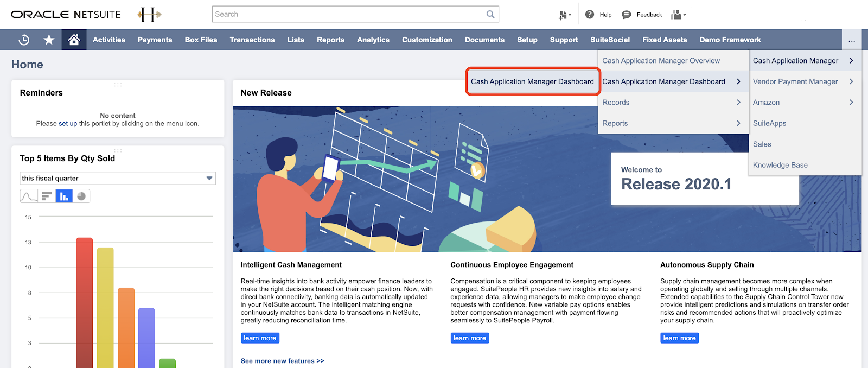Switch chart to column bar icon
Image resolution: width=868 pixels, height=368 pixels.
point(64,196)
